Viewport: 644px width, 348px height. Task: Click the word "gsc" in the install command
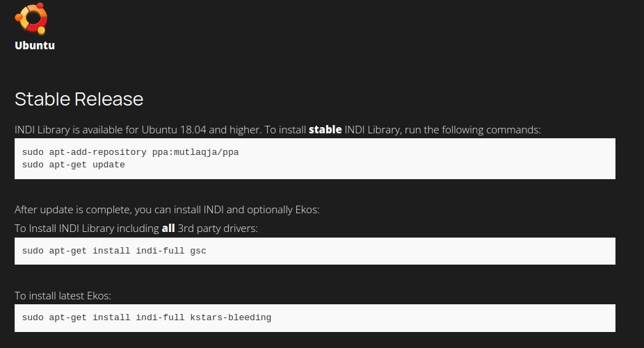198,251
